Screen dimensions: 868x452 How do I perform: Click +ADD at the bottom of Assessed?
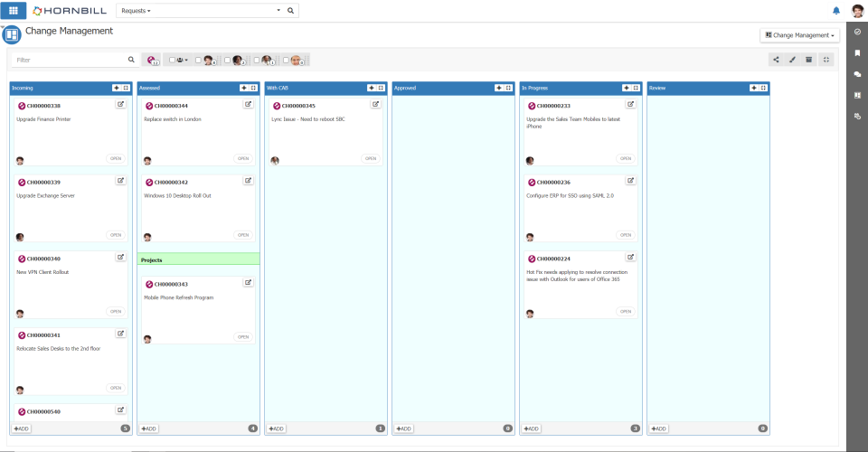coord(149,428)
